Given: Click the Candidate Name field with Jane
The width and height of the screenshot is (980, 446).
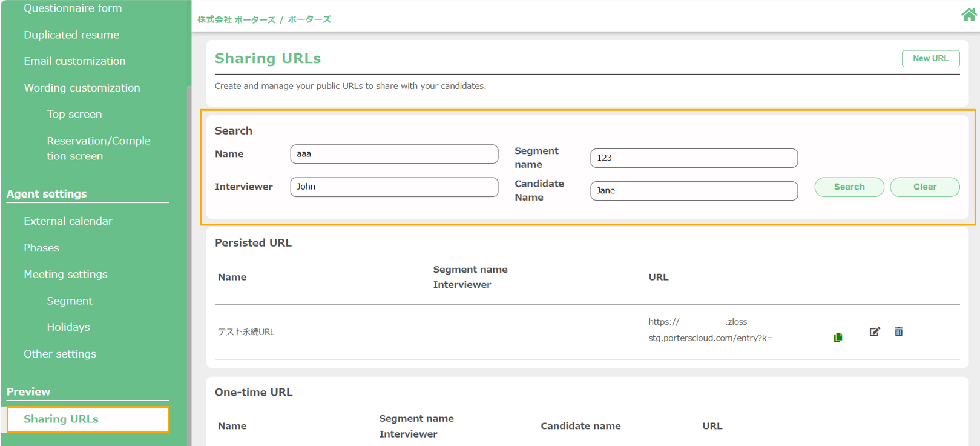Looking at the screenshot, I should [x=694, y=191].
